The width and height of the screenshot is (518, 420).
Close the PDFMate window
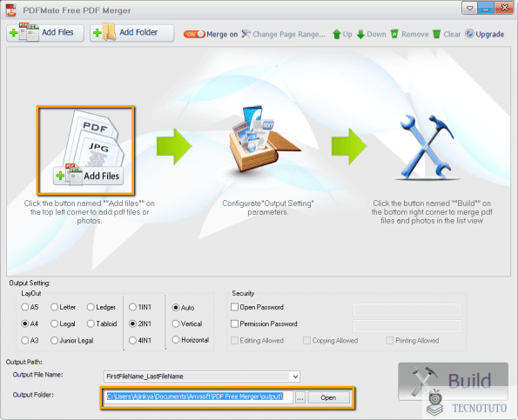point(504,8)
